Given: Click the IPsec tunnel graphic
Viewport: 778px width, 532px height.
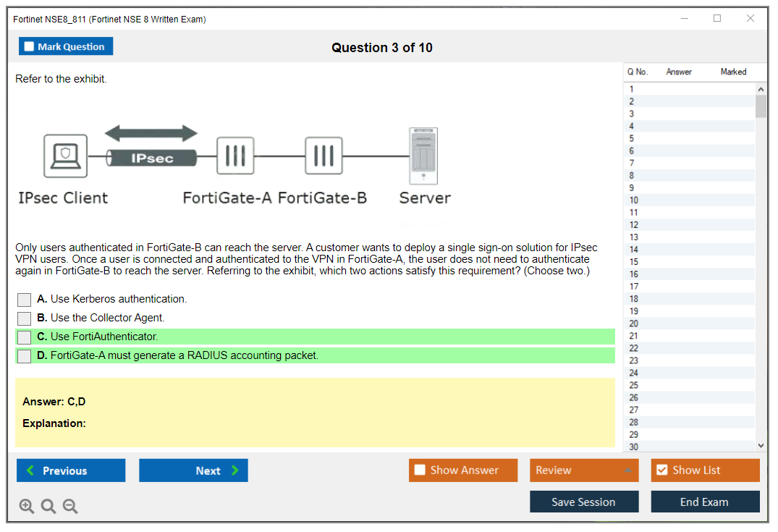Looking at the screenshot, I should (152, 158).
